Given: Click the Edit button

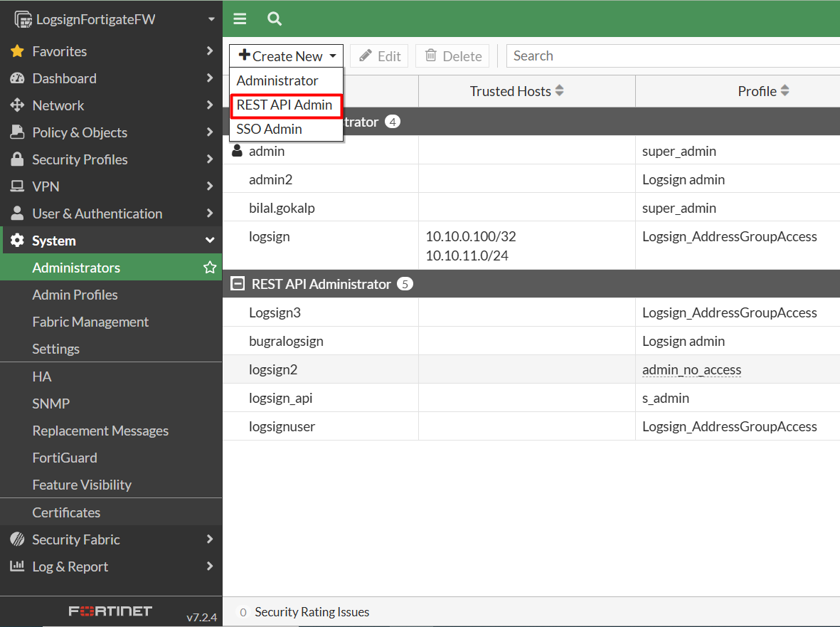Looking at the screenshot, I should tap(379, 56).
